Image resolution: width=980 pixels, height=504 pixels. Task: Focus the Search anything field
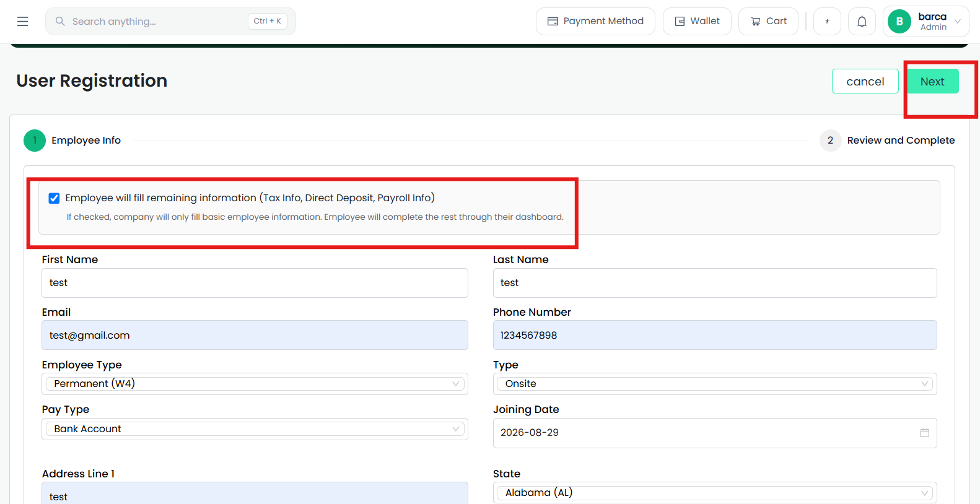tap(170, 22)
